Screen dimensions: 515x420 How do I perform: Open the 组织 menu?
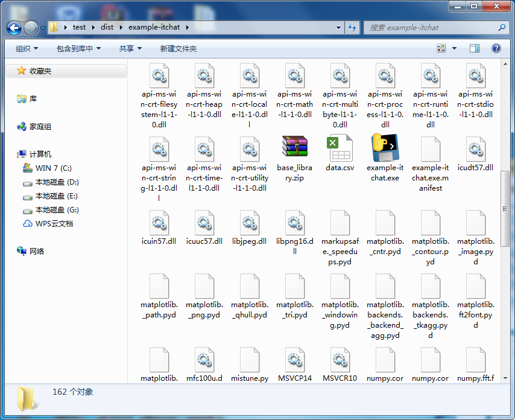point(27,49)
